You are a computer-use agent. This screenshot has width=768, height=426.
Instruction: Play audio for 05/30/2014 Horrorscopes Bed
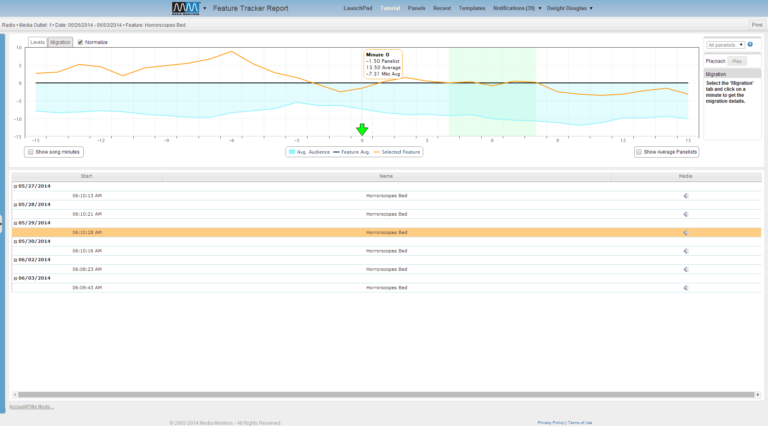tap(686, 251)
